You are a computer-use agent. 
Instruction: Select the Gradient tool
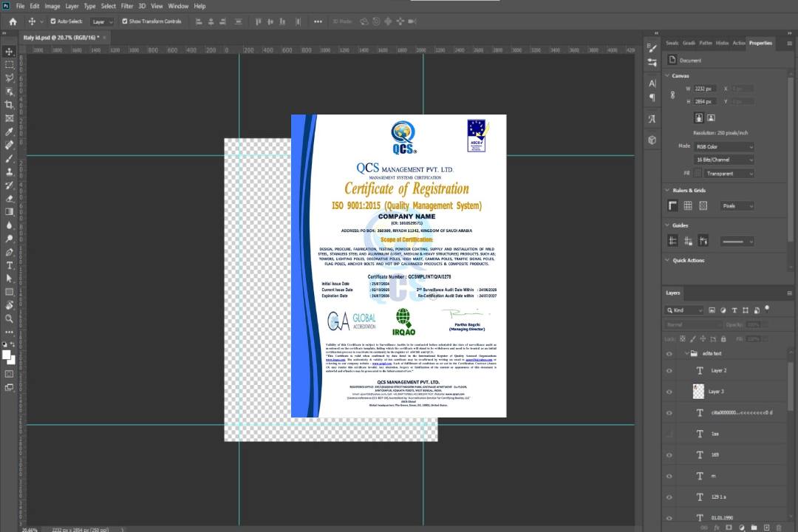(x=9, y=212)
